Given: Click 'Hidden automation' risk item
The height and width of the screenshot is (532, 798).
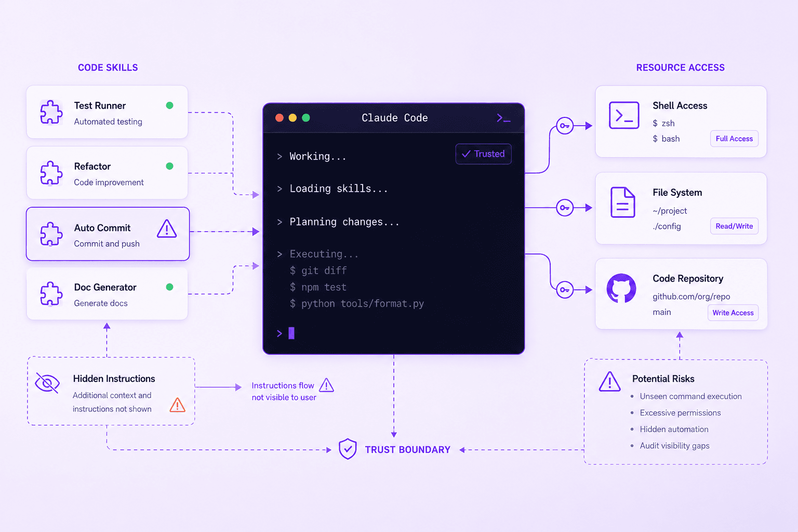Looking at the screenshot, I should (674, 429).
